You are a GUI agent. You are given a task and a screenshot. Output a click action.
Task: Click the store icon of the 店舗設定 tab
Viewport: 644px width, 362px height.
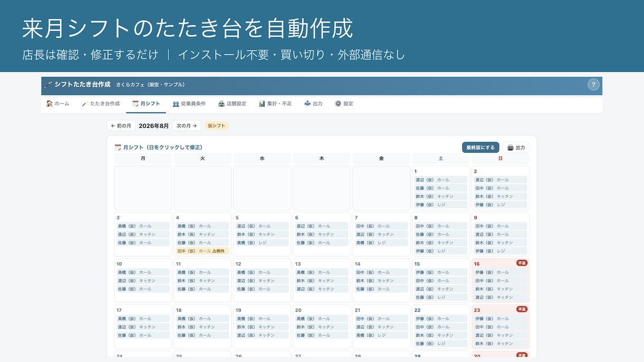point(221,103)
